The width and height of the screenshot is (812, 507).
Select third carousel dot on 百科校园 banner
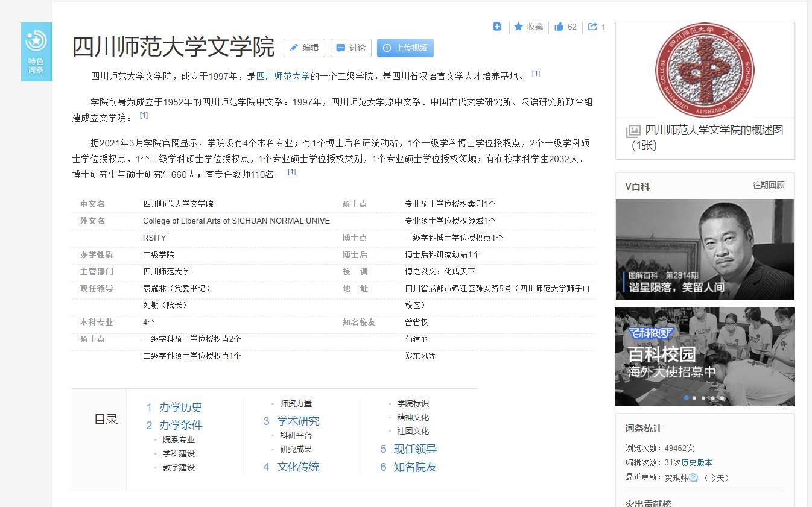[703, 398]
